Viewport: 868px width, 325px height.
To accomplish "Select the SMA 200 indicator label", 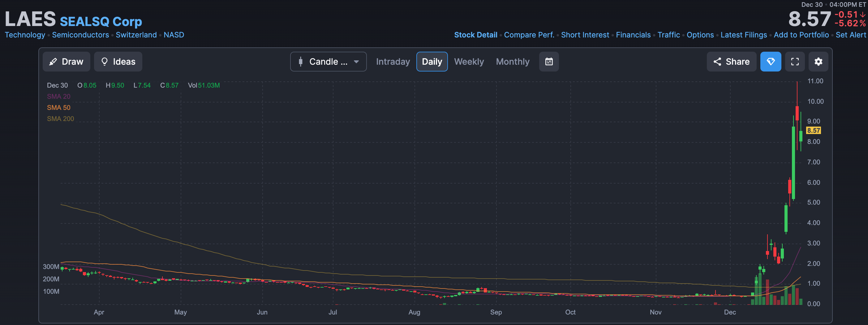I will click(60, 119).
